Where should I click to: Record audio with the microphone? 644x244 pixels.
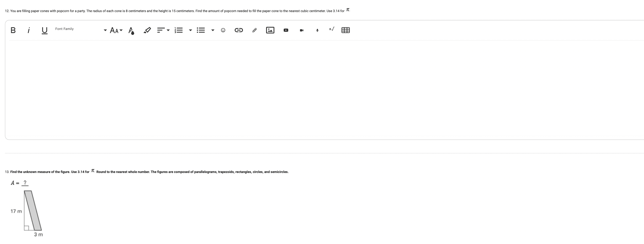[317, 30]
